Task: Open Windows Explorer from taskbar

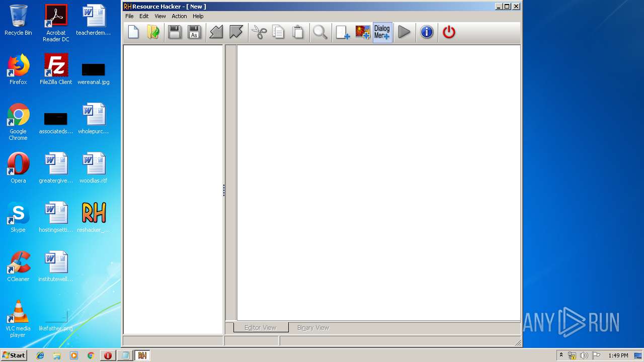Action: (57, 355)
